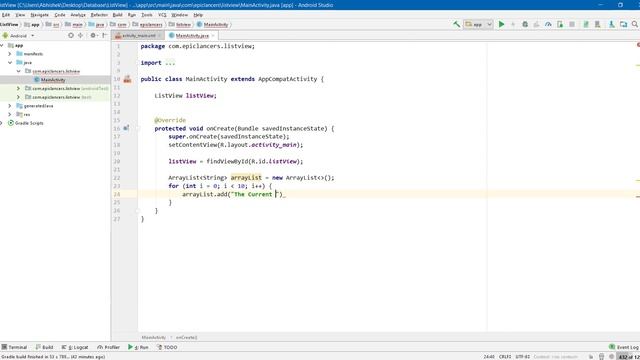Click the override gutter icon on line 16
This screenshot has height=360, width=640.
pos(126,128)
